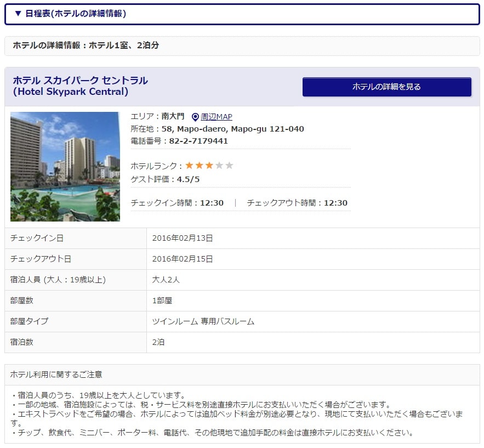The height and width of the screenshot is (448, 484).
Task: Click the second orange hotel rank star
Action: 200,166
